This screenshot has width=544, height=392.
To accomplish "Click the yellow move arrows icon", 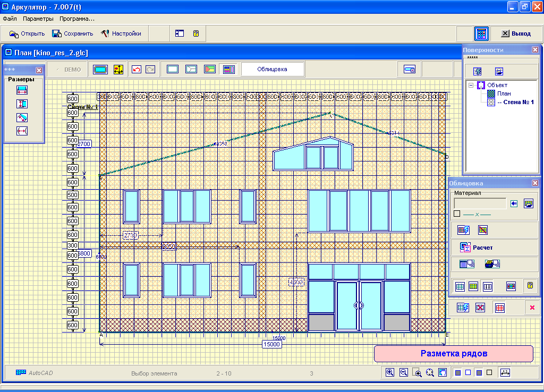I will 118,70.
